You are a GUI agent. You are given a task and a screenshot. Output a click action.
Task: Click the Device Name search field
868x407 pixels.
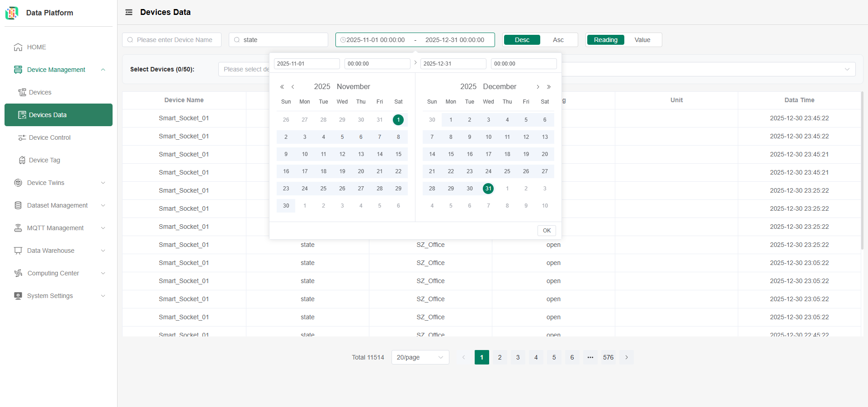click(x=172, y=40)
